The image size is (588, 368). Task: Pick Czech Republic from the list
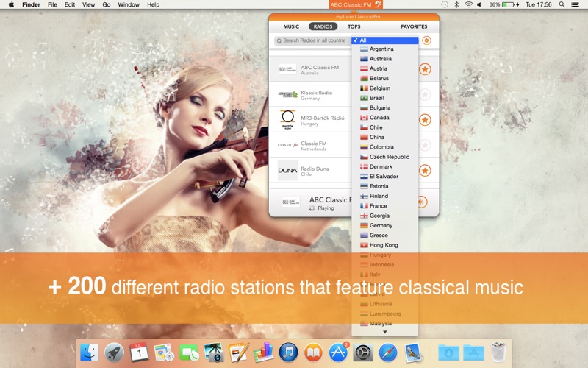click(x=384, y=157)
